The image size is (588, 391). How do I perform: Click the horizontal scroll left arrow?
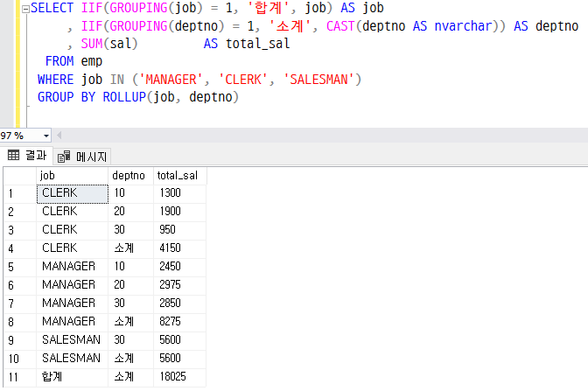pos(59,136)
